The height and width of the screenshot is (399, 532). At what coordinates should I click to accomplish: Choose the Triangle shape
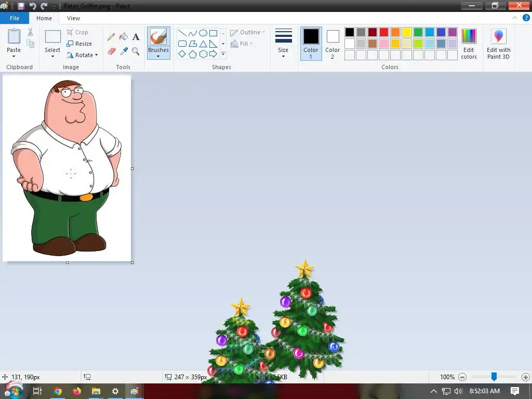point(203,44)
